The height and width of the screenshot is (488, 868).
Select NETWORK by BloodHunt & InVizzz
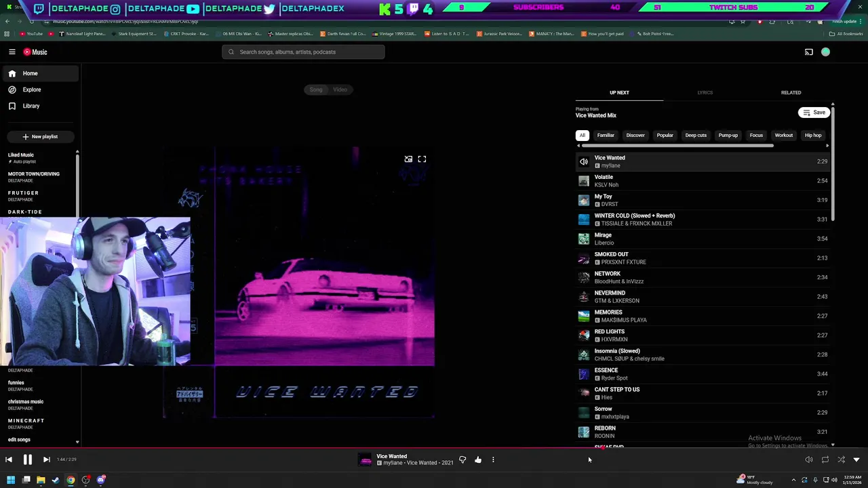coord(703,277)
